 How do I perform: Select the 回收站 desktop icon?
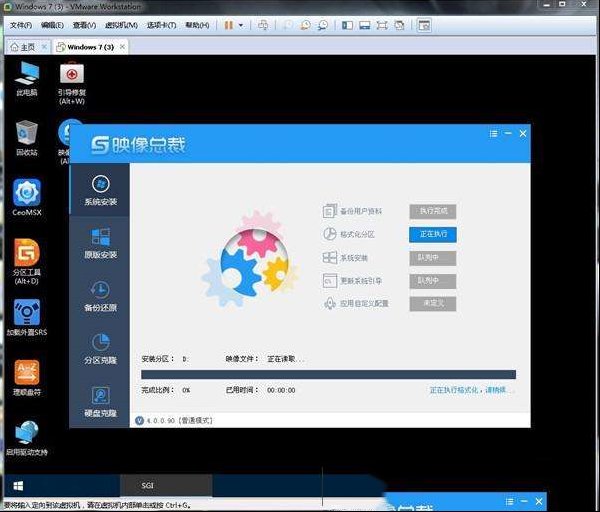coord(27,138)
